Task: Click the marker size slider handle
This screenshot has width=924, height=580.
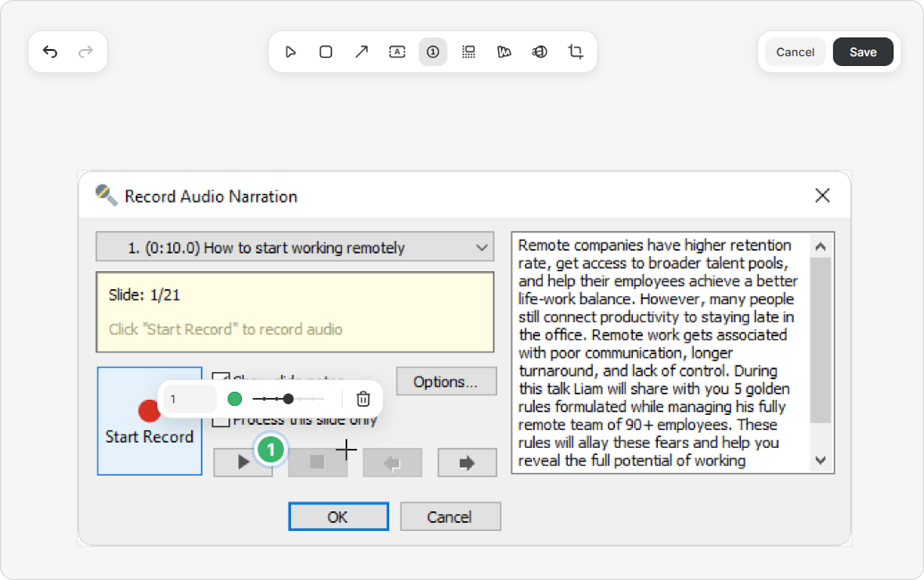Action: [288, 399]
